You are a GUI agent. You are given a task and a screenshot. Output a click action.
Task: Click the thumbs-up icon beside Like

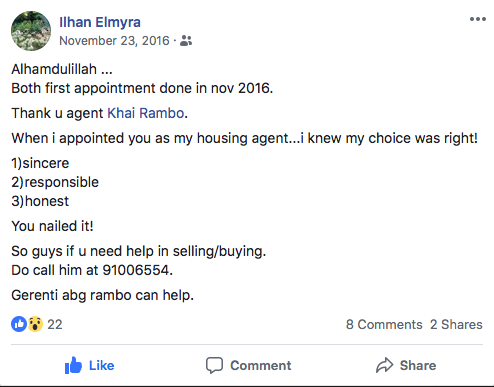(73, 365)
